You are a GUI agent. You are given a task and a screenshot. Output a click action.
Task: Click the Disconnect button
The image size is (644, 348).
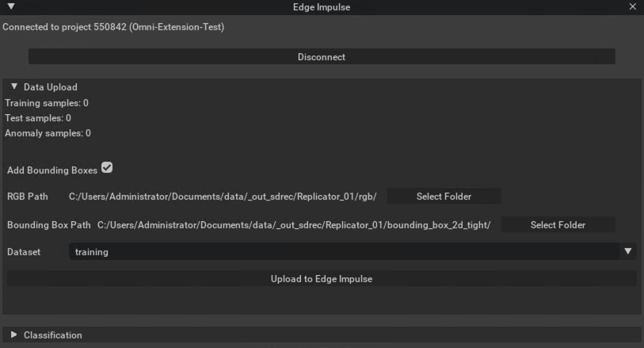[322, 57]
